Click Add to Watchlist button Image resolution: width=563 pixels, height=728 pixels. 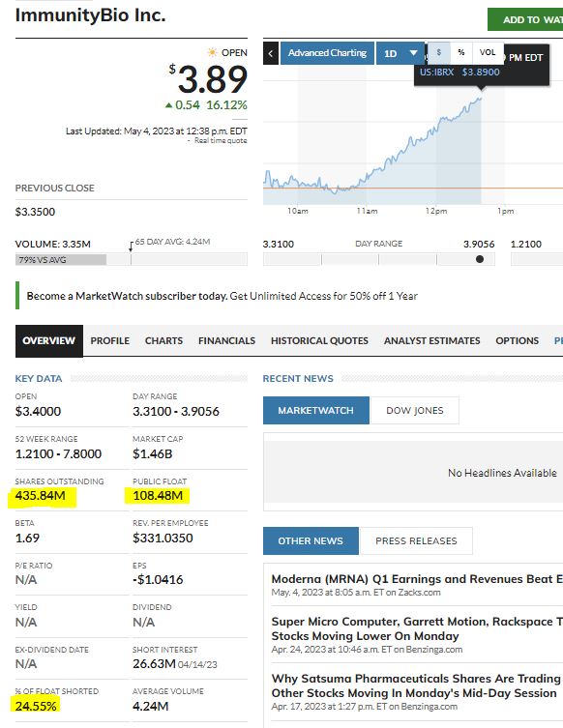[525, 19]
